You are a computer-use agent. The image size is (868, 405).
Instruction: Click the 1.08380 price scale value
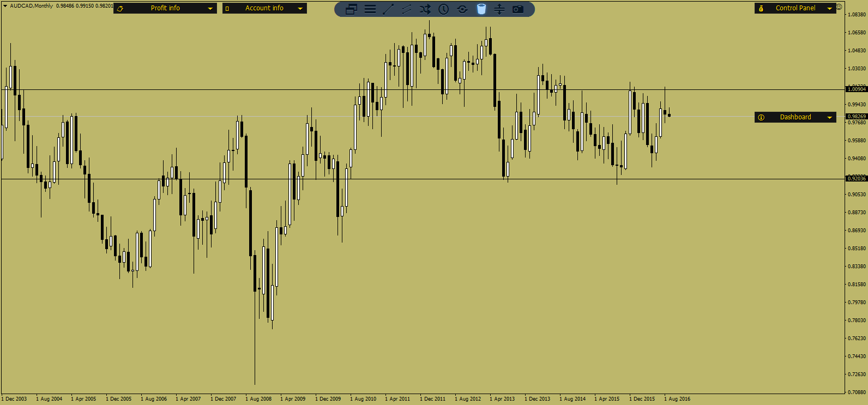[x=857, y=15]
